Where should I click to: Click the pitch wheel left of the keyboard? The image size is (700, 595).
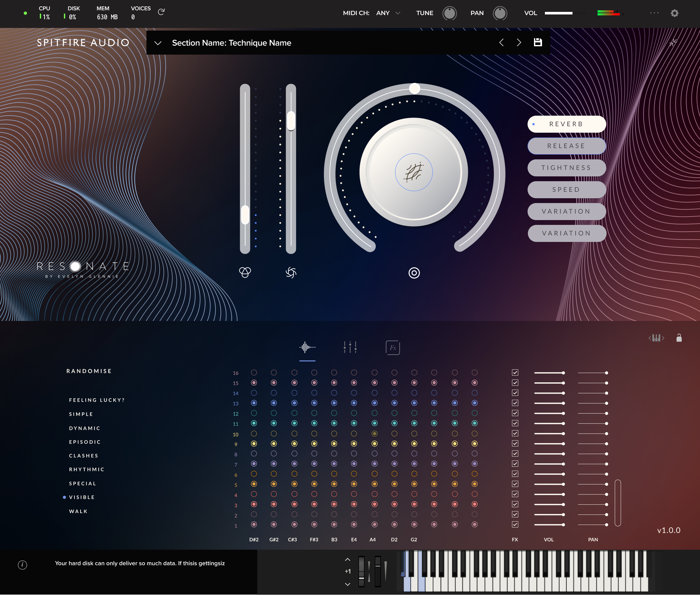361,572
